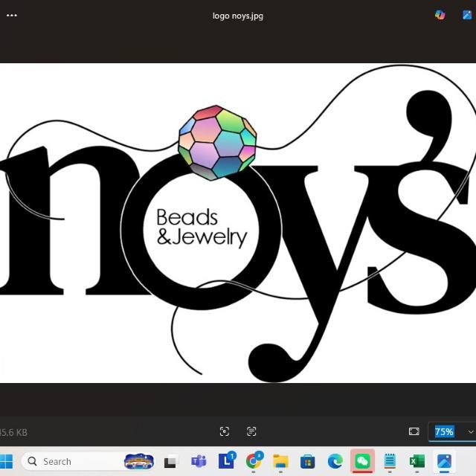Click the noys logo image in viewer

pos(238,223)
